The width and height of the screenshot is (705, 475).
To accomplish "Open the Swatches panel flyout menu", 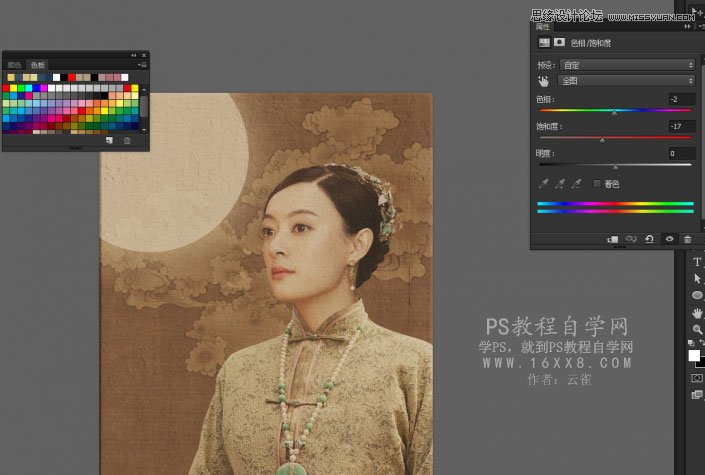I will coord(143,65).
